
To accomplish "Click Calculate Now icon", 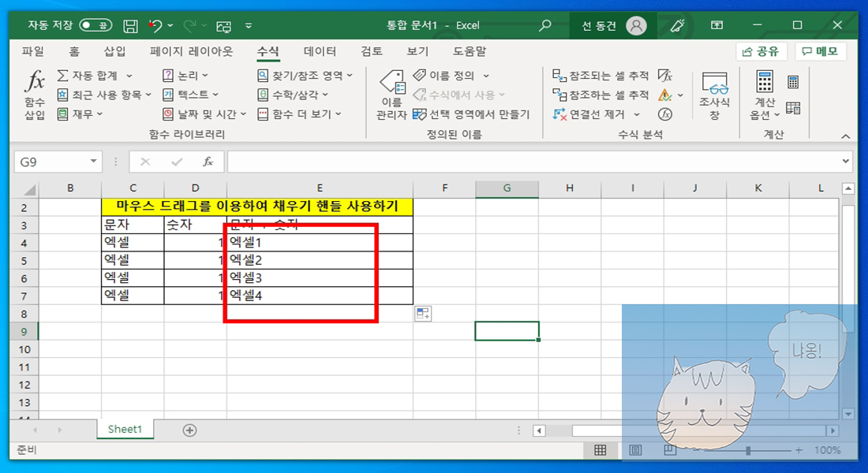I will 793,83.
